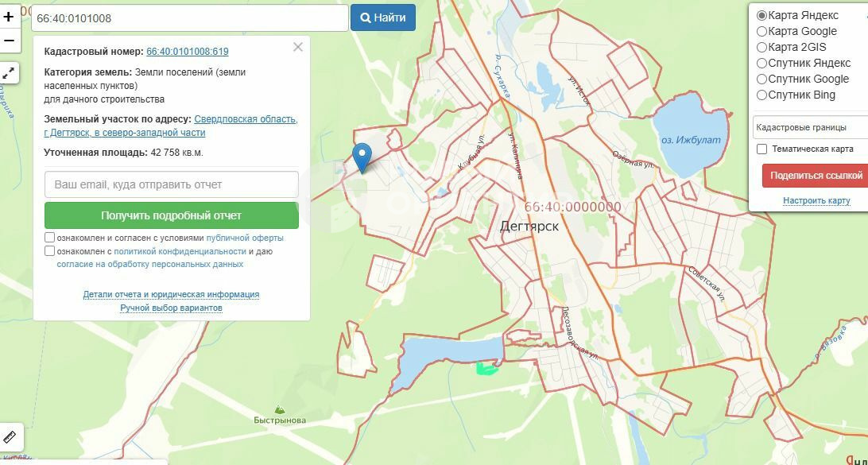Select Спутник Яндекс radio option
868x465 pixels.
(x=761, y=63)
